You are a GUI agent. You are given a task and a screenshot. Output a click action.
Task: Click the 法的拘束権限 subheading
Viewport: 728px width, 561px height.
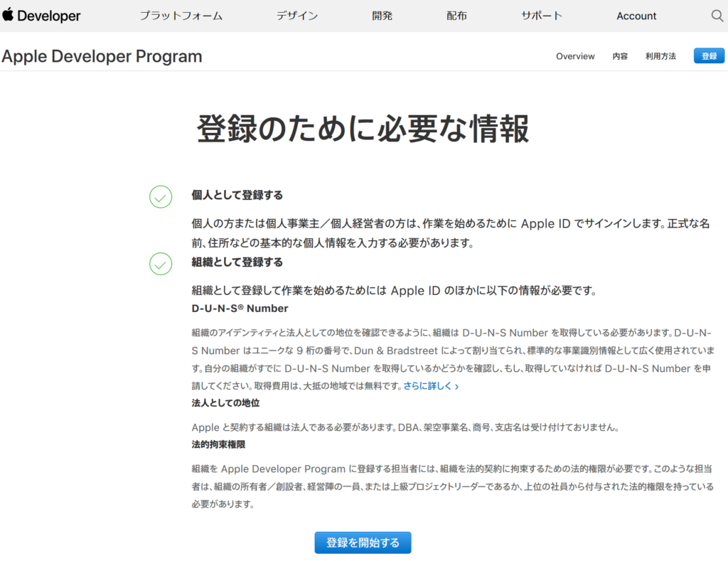point(218,444)
